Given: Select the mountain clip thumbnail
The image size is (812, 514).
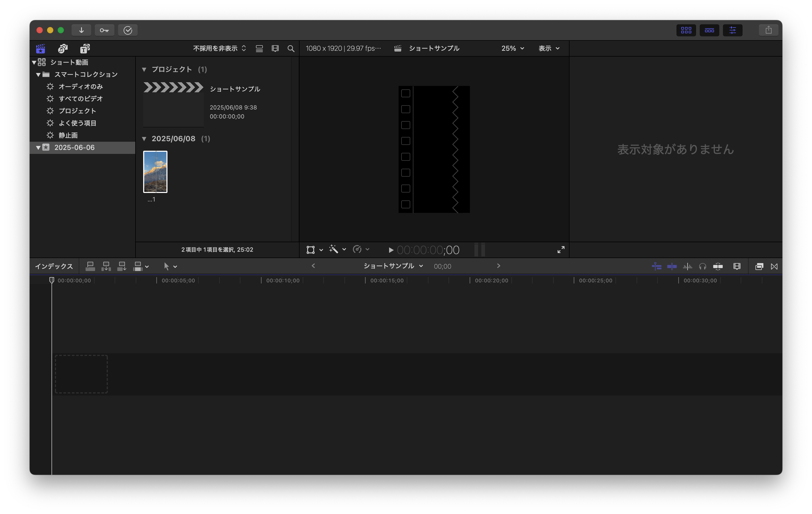Looking at the screenshot, I should pyautogui.click(x=155, y=172).
